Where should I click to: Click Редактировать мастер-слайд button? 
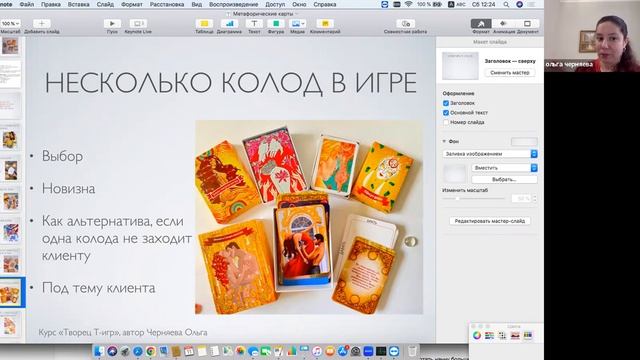(x=490, y=221)
